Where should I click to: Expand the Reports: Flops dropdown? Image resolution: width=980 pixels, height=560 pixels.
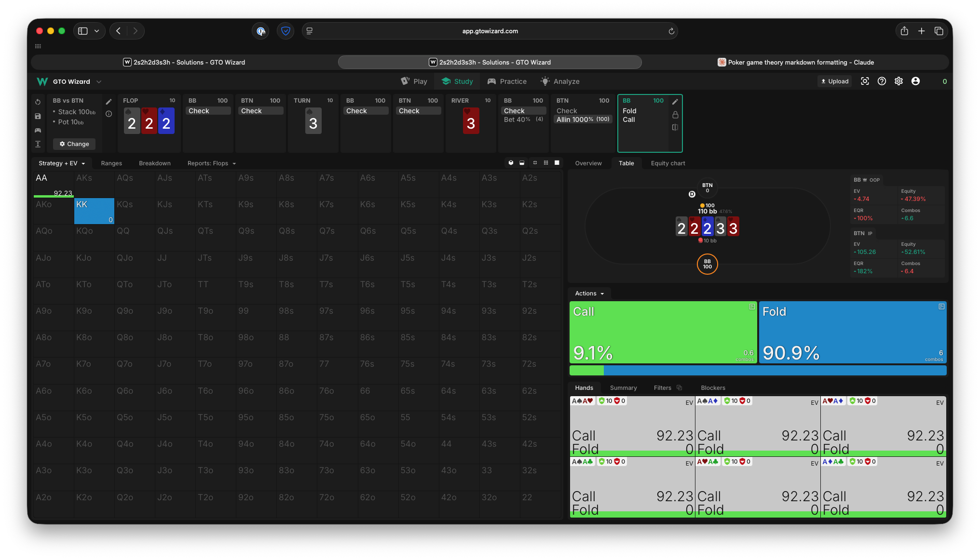point(211,163)
